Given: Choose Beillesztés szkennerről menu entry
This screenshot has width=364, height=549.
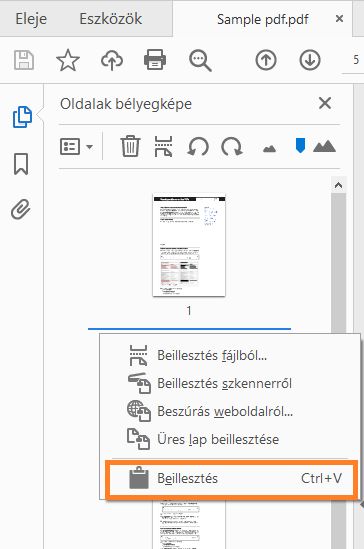Looking at the screenshot, I should click(230, 383).
